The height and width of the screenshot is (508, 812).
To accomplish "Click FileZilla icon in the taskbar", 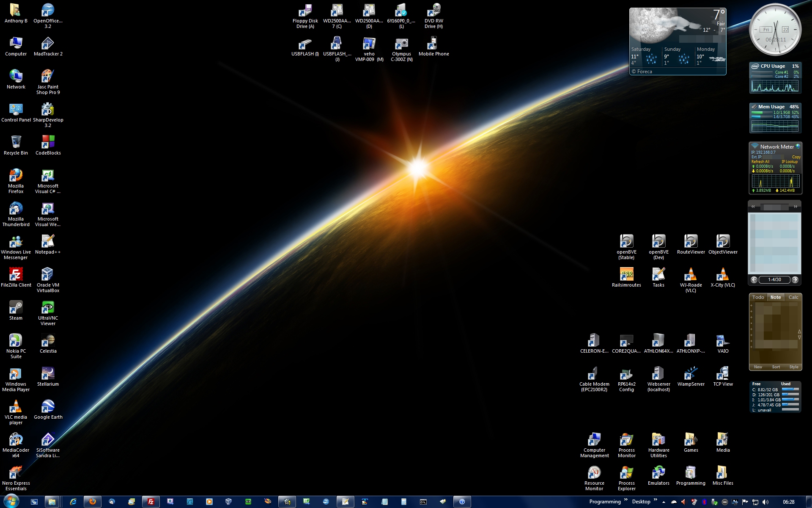I will click(151, 502).
